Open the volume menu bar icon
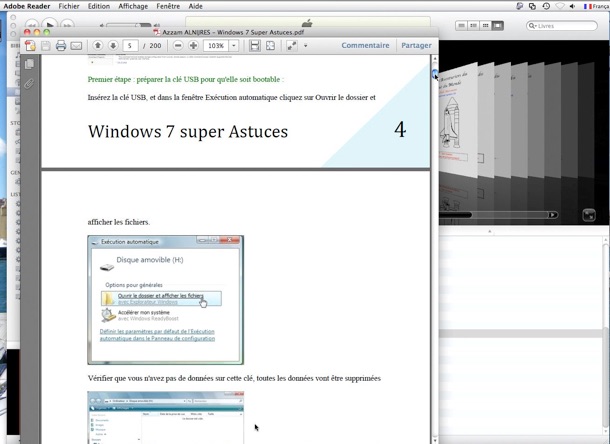 572,6
